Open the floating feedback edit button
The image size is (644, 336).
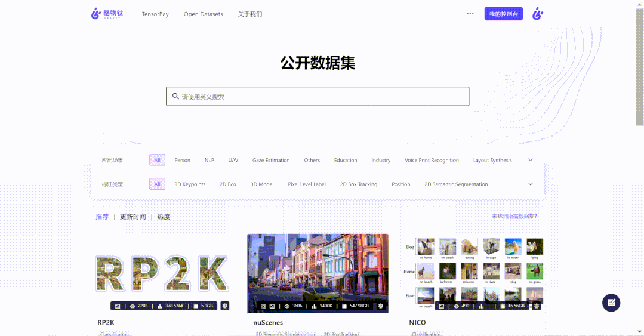coord(611,303)
